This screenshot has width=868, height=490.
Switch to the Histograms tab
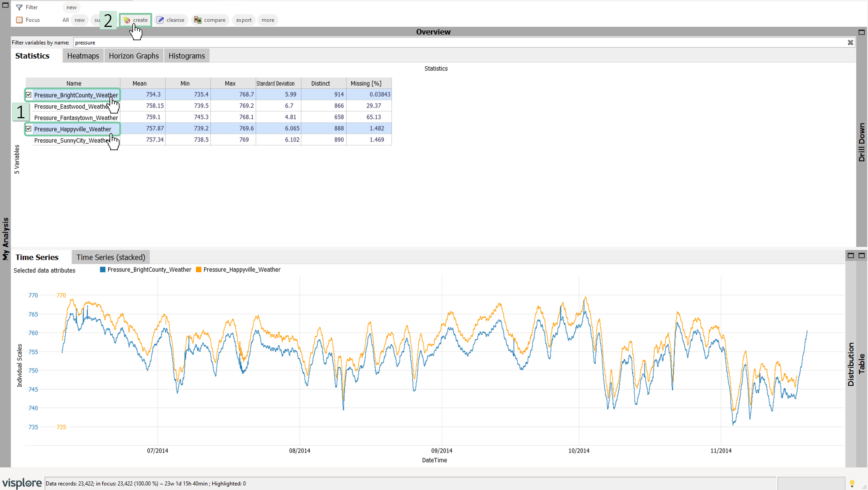click(x=187, y=56)
